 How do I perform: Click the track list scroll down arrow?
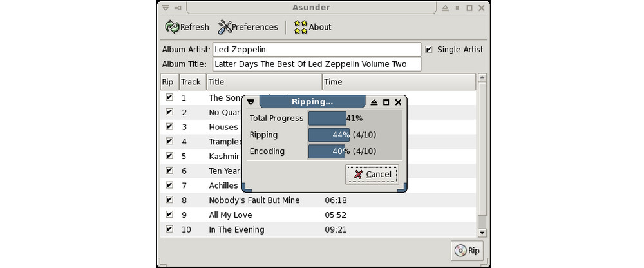(482, 233)
